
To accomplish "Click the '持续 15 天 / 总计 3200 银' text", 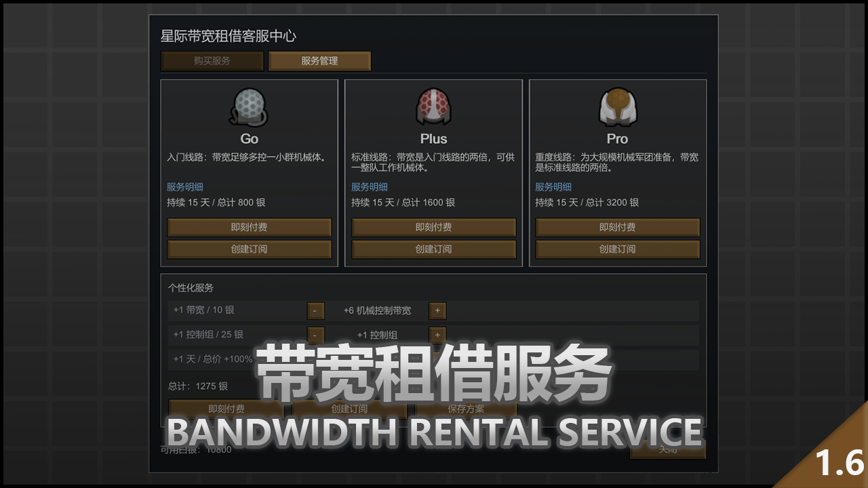I will tap(587, 203).
